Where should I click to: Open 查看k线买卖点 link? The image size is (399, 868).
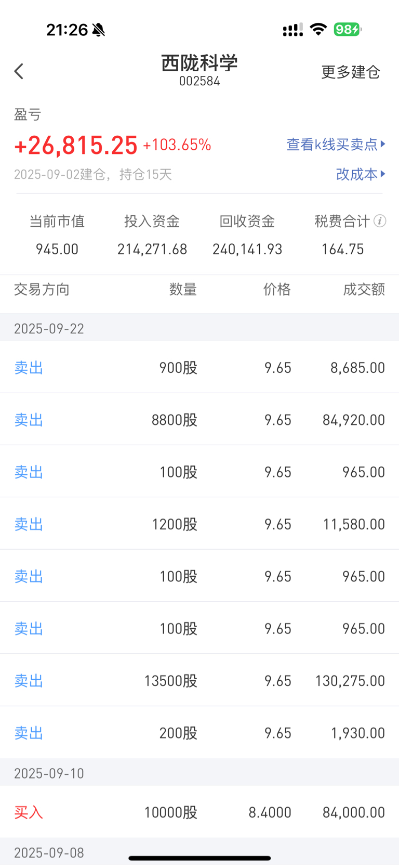[x=332, y=144]
